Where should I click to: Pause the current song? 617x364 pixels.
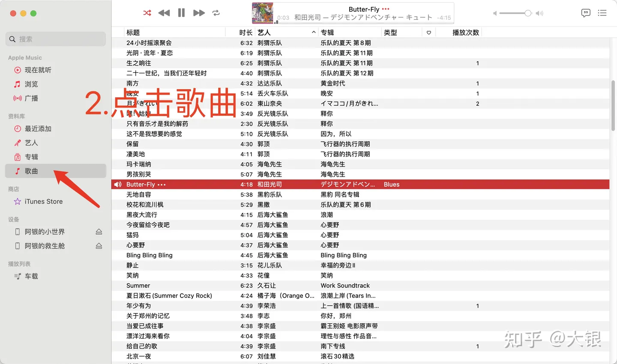pyautogui.click(x=181, y=13)
